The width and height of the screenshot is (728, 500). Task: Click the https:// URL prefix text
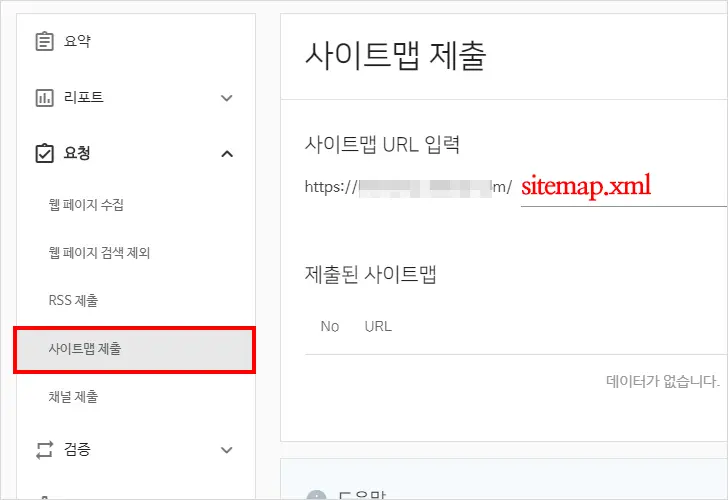pyautogui.click(x=331, y=187)
